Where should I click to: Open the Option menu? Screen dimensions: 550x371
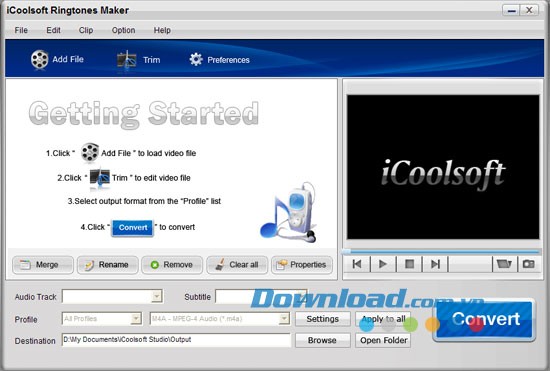point(123,30)
